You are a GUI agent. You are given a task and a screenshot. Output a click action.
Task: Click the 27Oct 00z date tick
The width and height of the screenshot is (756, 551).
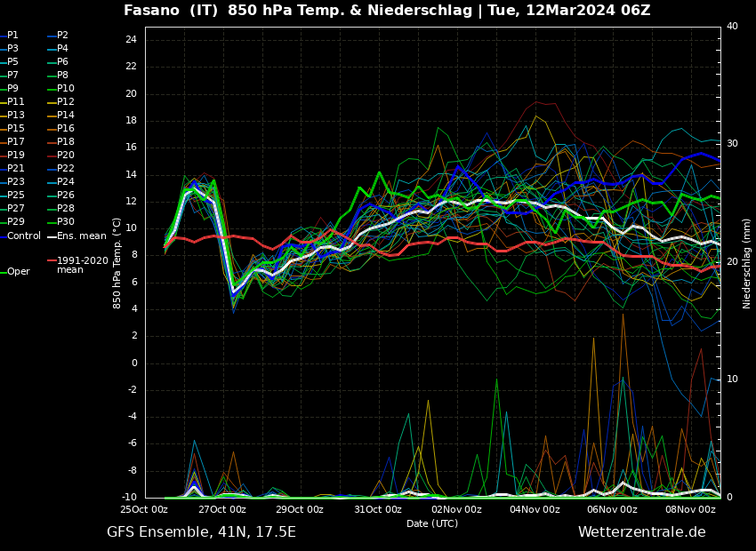(x=221, y=510)
